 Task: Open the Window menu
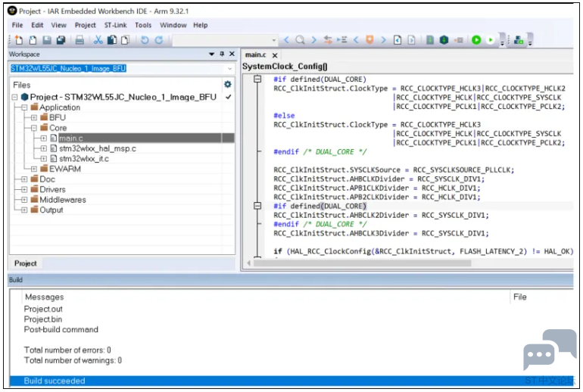(173, 25)
